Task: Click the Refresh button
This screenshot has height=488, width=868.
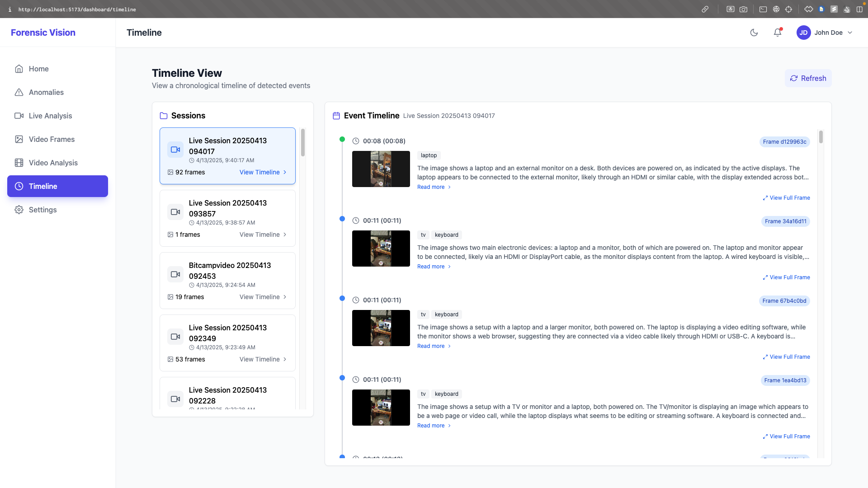Action: (x=808, y=78)
